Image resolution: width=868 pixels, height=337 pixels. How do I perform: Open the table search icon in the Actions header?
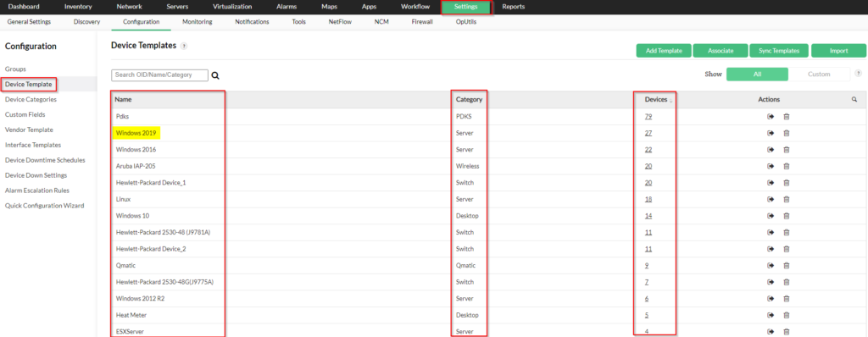point(854,100)
